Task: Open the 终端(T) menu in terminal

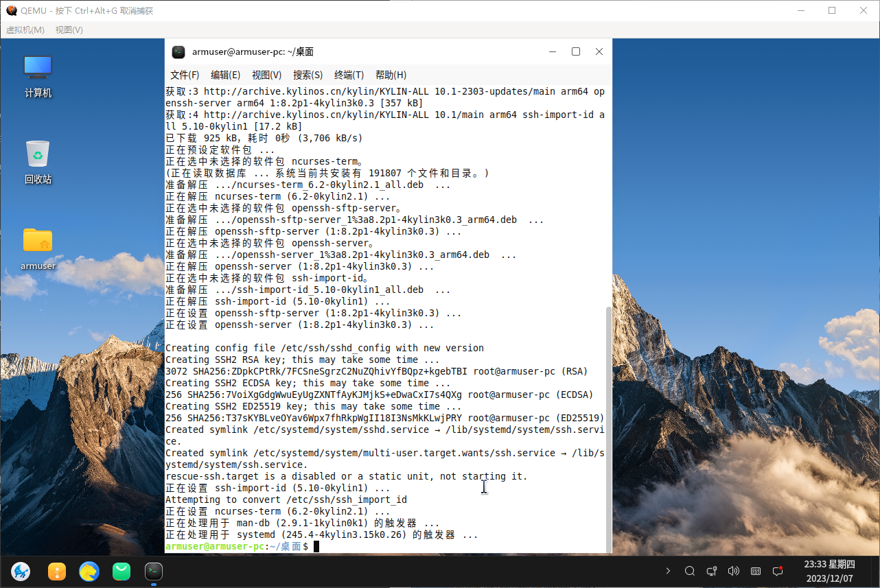Action: coord(349,75)
